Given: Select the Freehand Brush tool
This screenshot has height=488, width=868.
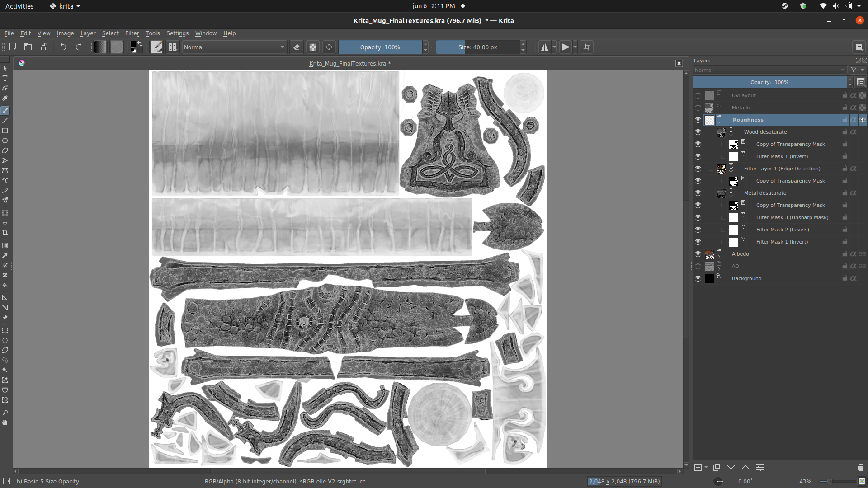Looking at the screenshot, I should click(5, 110).
